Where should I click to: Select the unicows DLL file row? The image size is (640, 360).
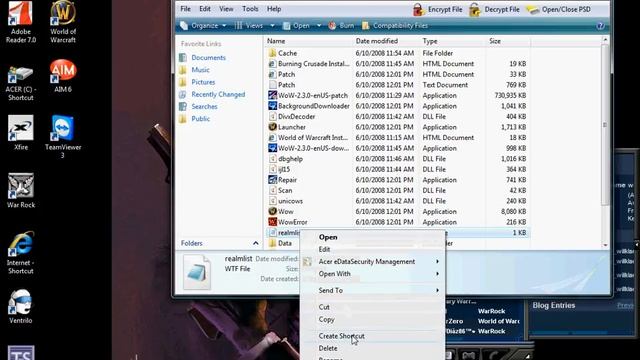(x=398, y=201)
